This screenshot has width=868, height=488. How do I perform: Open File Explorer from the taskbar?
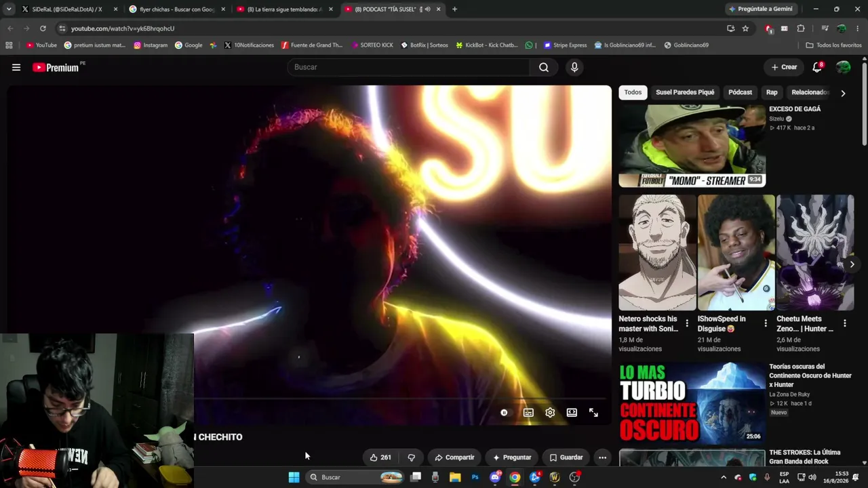pos(455,477)
